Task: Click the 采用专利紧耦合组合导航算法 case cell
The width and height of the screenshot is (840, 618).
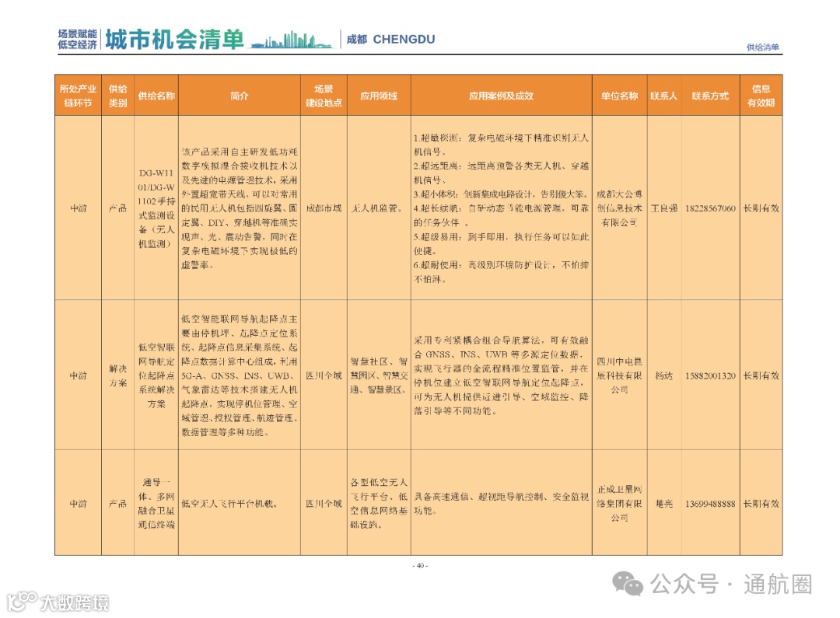Action: [501, 375]
